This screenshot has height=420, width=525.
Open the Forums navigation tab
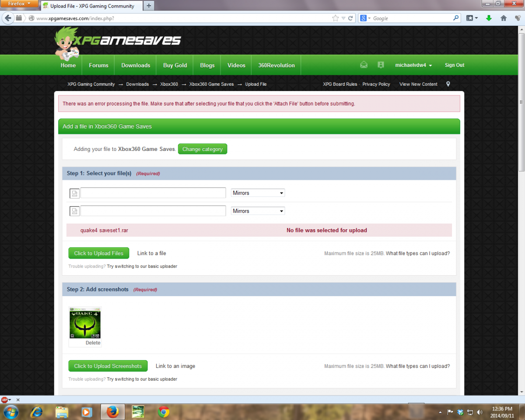(98, 65)
